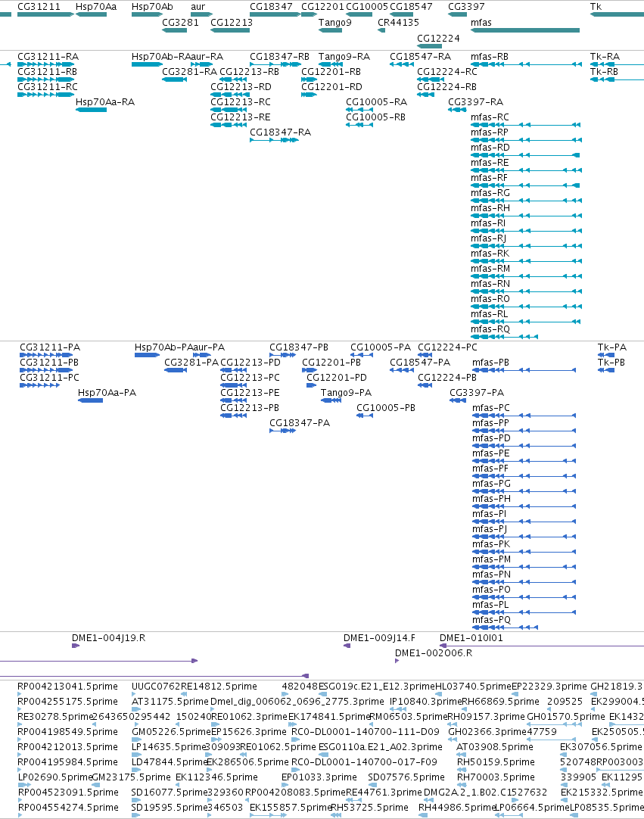644x819 pixels.
Task: Click EST RH70003.5prime label
Action: click(496, 777)
